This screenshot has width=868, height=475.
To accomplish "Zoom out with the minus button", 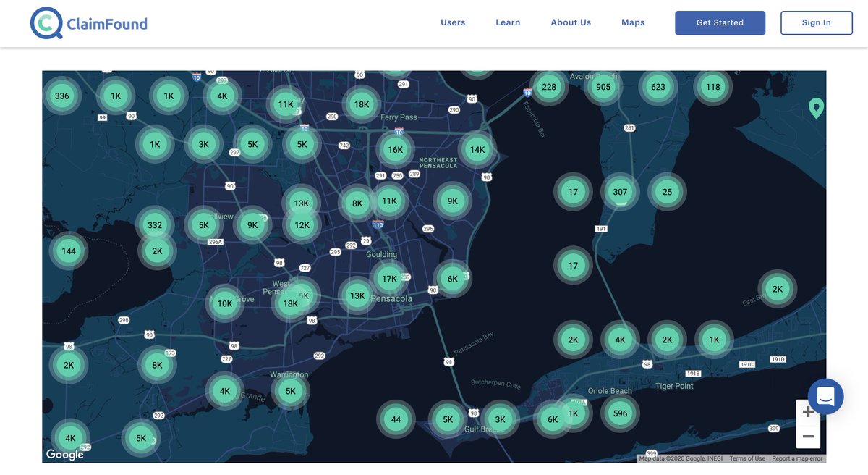I will tap(809, 437).
